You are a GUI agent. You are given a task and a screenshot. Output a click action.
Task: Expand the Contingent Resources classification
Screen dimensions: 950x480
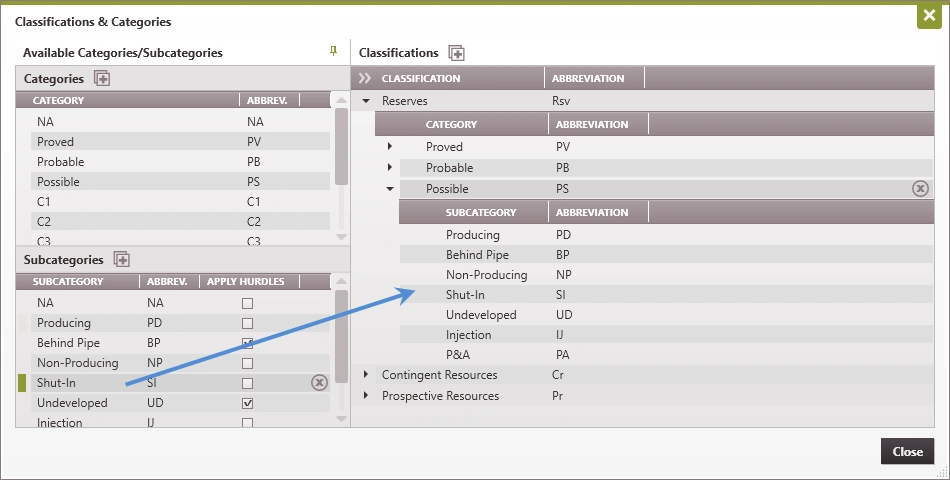tap(366, 375)
